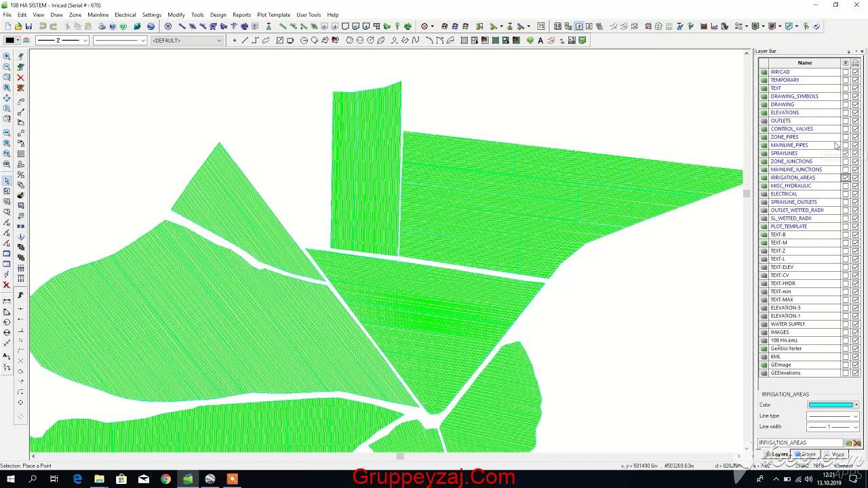Viewport: 868px width, 488px height.
Task: Toggle the right checkbox for SPRAYLINES layer
Action: point(856,153)
